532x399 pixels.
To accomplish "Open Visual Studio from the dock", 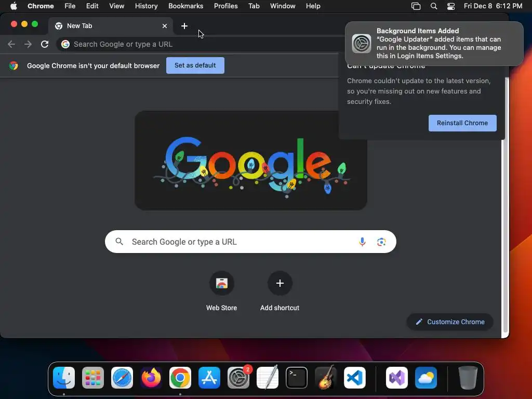I will pyautogui.click(x=397, y=378).
